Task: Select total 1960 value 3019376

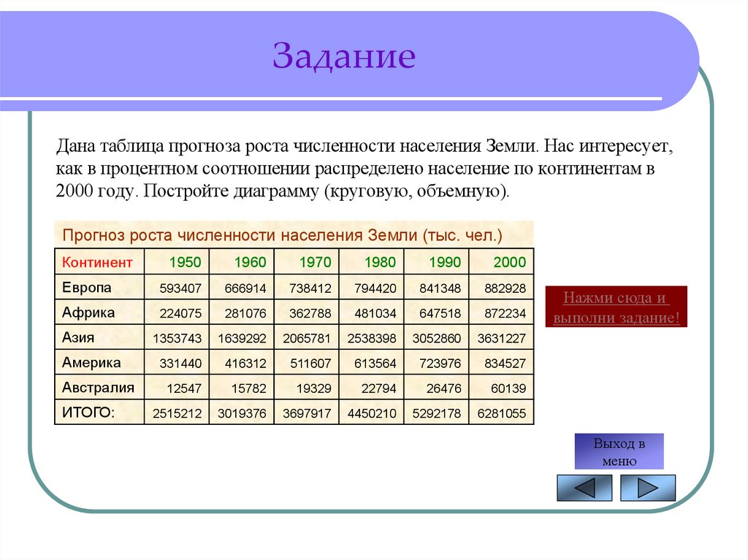Action: click(241, 413)
